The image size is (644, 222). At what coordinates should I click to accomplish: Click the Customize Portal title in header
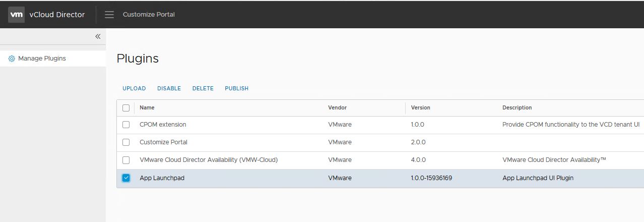pos(149,15)
